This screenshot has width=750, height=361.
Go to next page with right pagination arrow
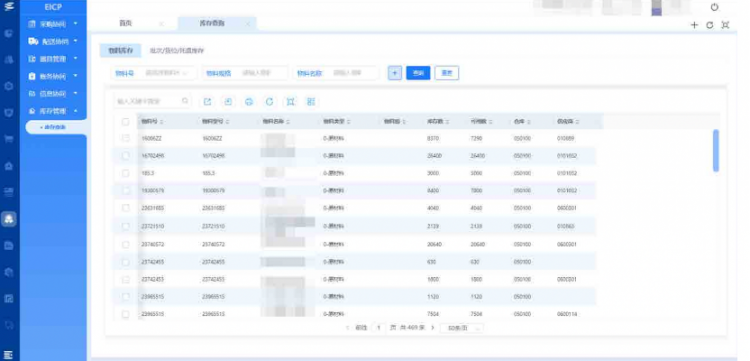[x=432, y=328]
